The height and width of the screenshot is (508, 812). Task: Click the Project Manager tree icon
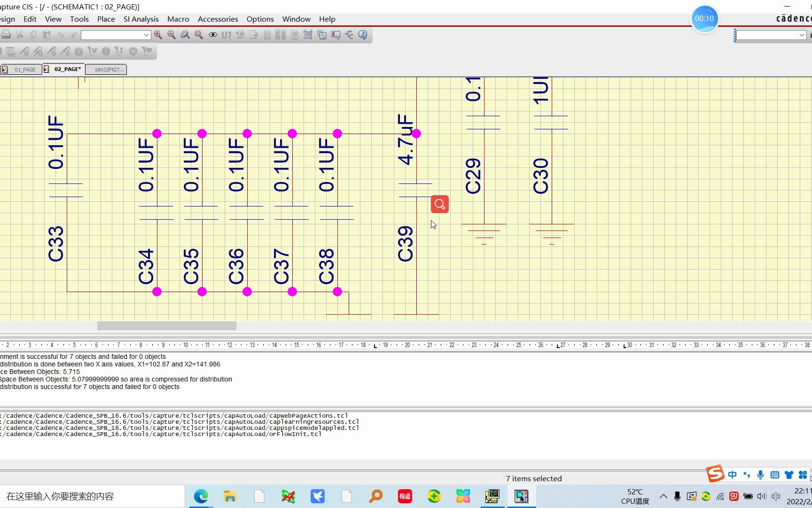click(x=349, y=35)
